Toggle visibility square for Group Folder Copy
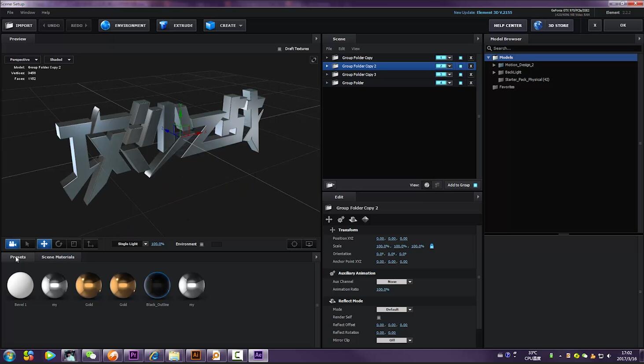Image resolution: width=644 pixels, height=364 pixels. pyautogui.click(x=460, y=58)
